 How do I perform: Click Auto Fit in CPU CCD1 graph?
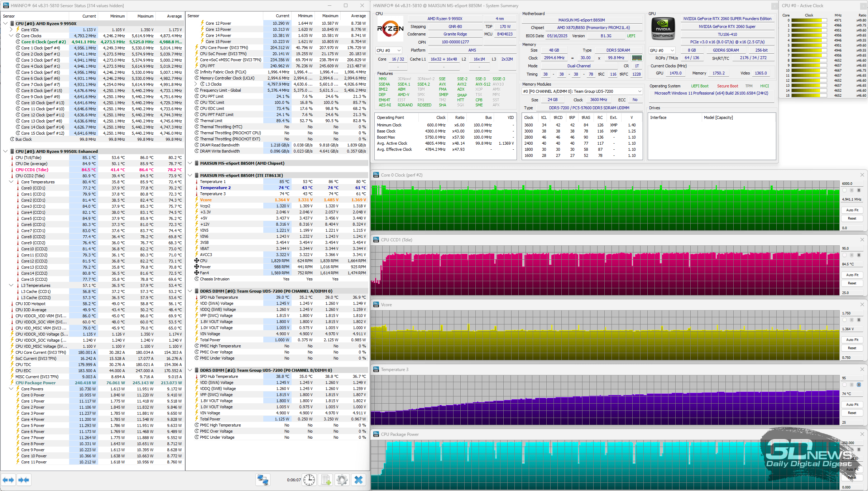[x=852, y=275]
